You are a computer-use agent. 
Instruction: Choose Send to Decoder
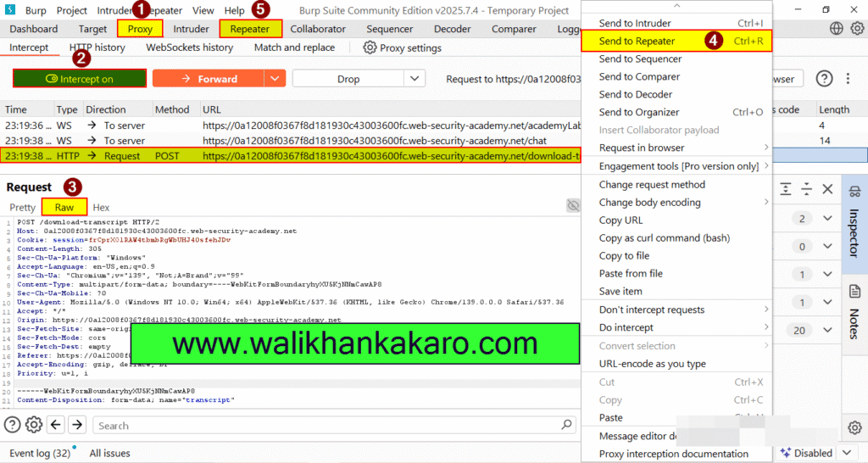pos(676,94)
